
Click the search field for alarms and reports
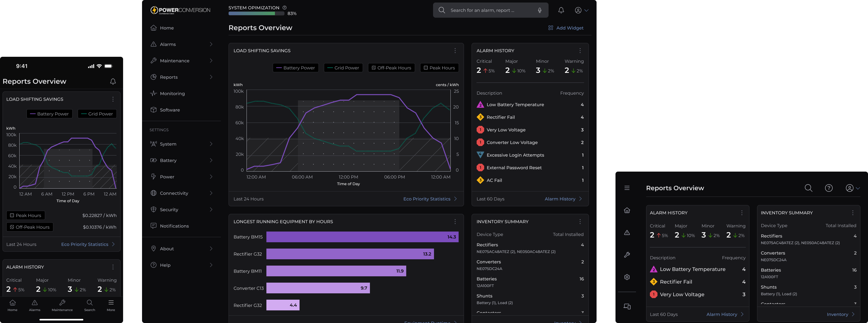click(x=490, y=10)
